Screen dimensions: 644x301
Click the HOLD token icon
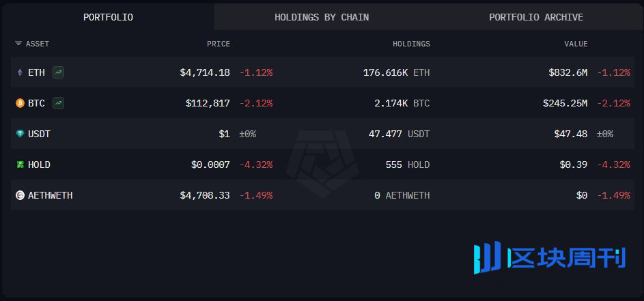(20, 164)
